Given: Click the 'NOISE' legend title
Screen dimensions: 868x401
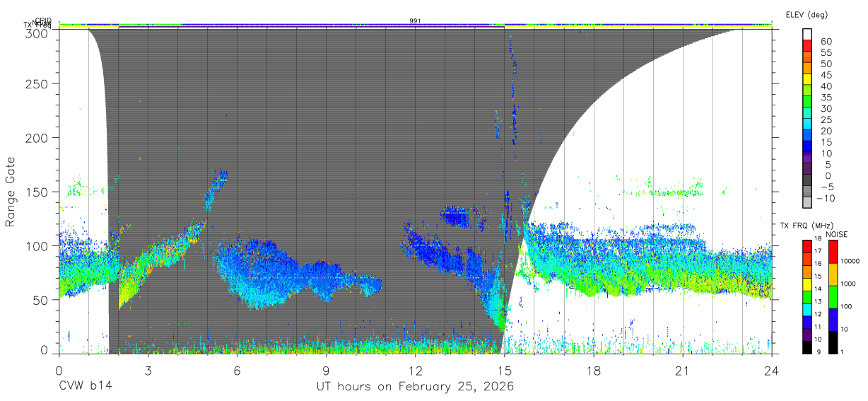Looking at the screenshot, I should pos(838,234).
